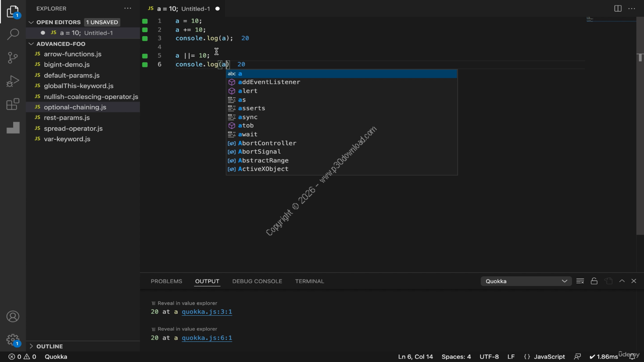Open the Search view in activity bar
Screen dimensions: 644x362
pos(13,34)
